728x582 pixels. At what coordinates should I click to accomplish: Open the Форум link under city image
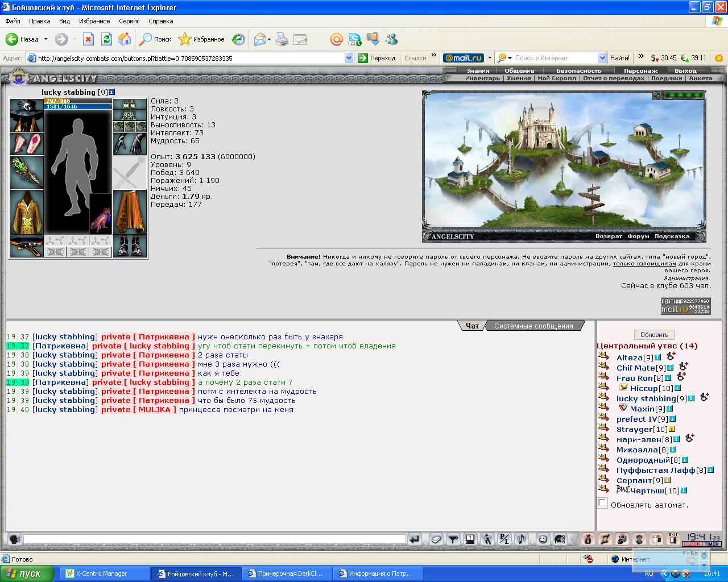[x=638, y=236]
